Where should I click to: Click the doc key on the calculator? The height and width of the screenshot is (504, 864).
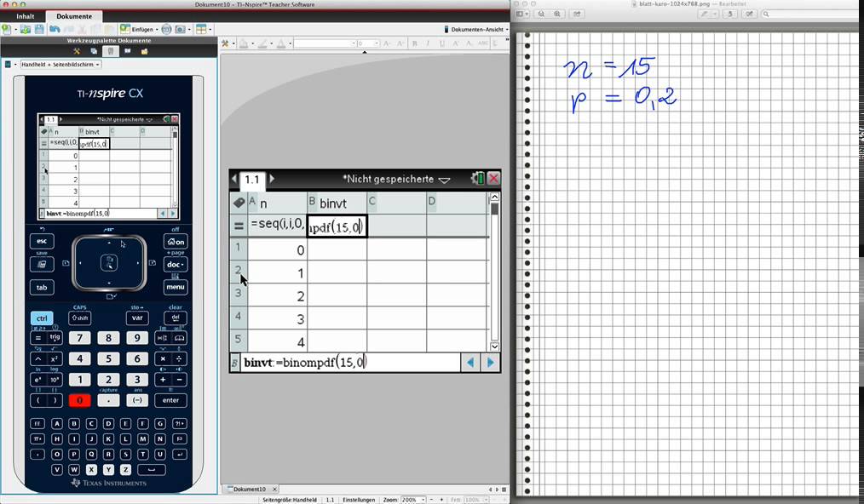176,265
